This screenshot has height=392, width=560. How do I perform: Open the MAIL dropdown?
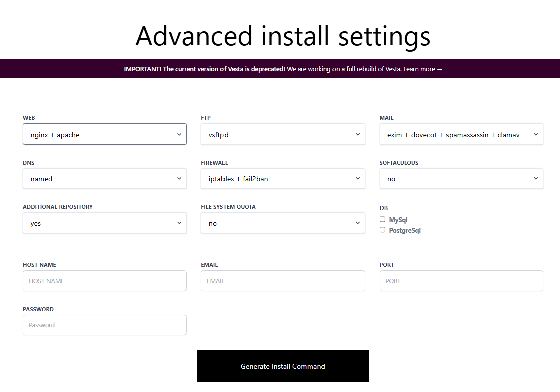[461, 134]
